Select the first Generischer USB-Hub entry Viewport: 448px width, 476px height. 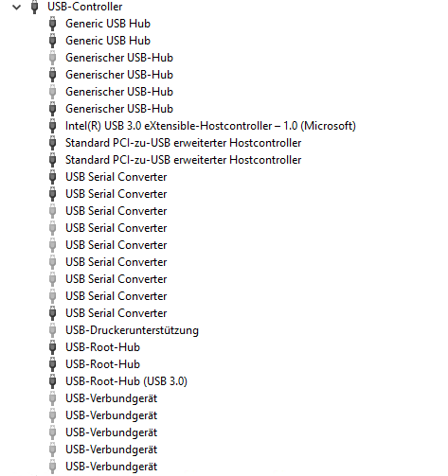click(119, 58)
